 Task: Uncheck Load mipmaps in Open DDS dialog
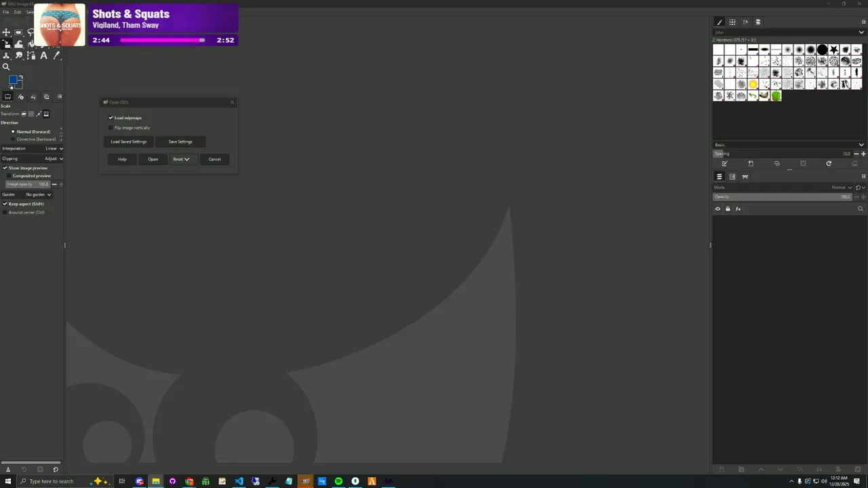click(111, 118)
